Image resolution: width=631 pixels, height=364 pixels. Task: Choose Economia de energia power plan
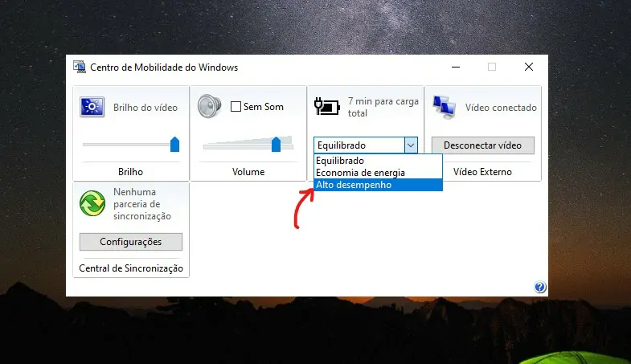click(378, 173)
